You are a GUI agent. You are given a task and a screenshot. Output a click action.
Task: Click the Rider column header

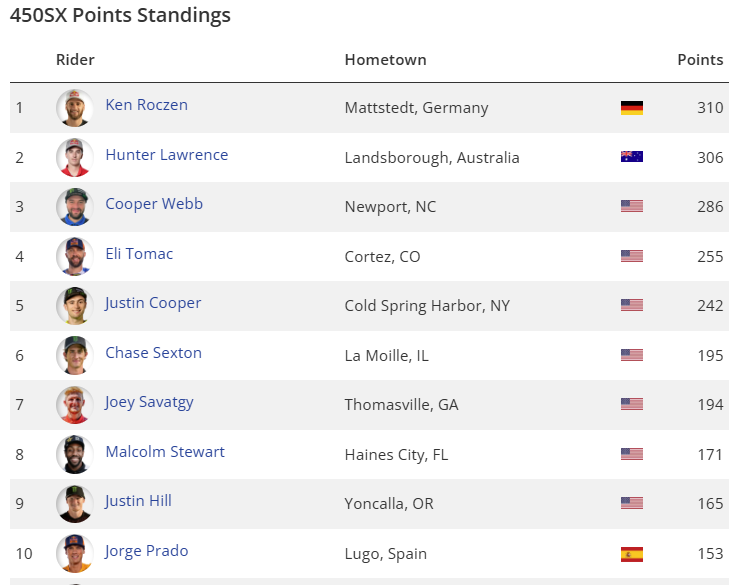(x=75, y=60)
